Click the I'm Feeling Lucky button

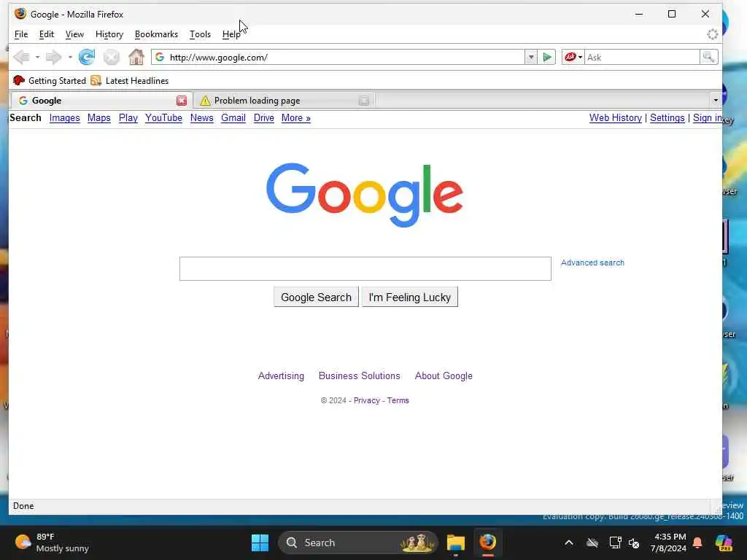(x=410, y=297)
